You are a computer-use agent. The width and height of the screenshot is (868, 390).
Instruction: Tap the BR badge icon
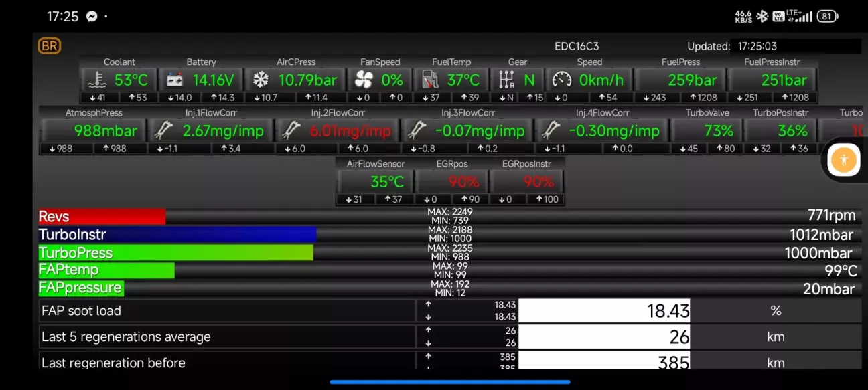point(49,46)
